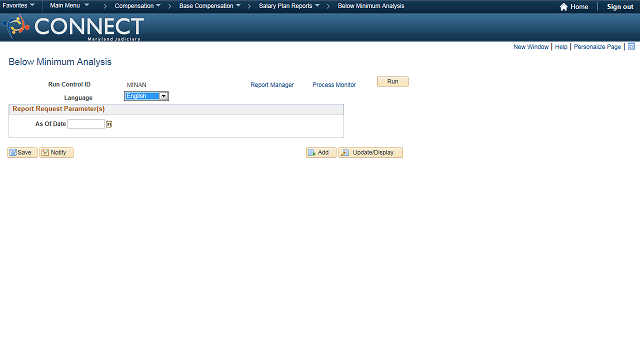Click the Below Minimum Analysis page title

click(60, 62)
